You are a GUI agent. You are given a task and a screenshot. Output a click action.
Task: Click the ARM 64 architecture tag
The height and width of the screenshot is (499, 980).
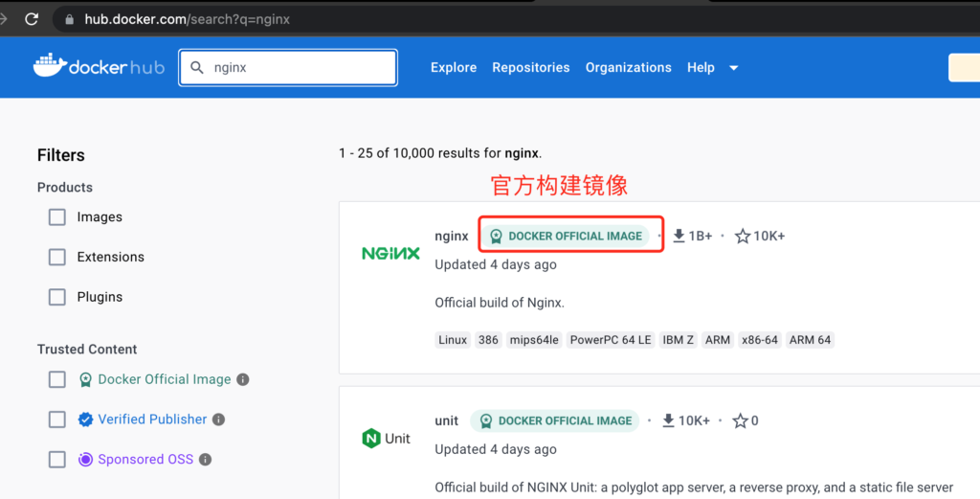click(x=810, y=340)
